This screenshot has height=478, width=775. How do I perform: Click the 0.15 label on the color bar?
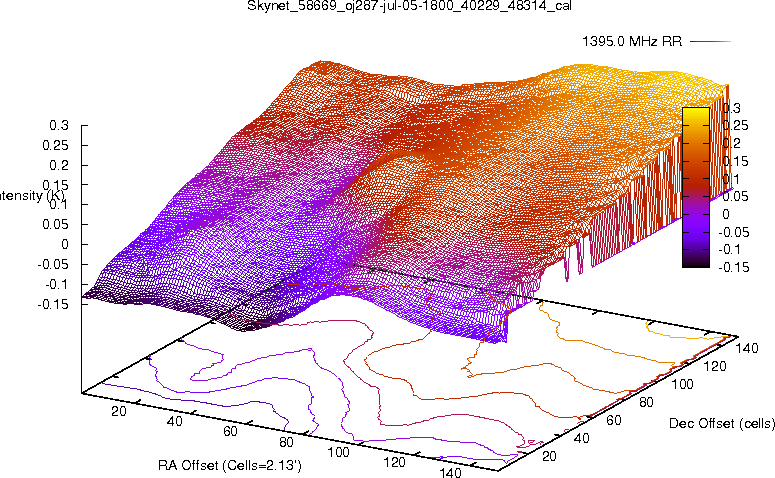736,162
